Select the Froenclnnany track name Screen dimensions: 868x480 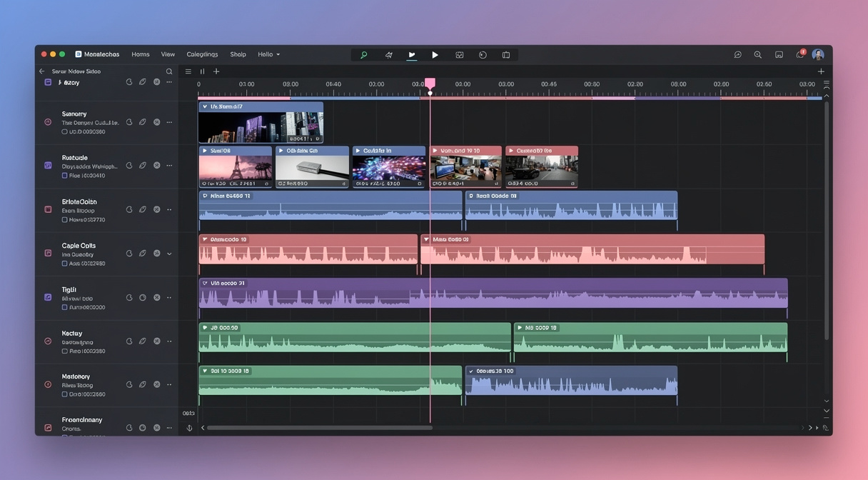(82, 420)
